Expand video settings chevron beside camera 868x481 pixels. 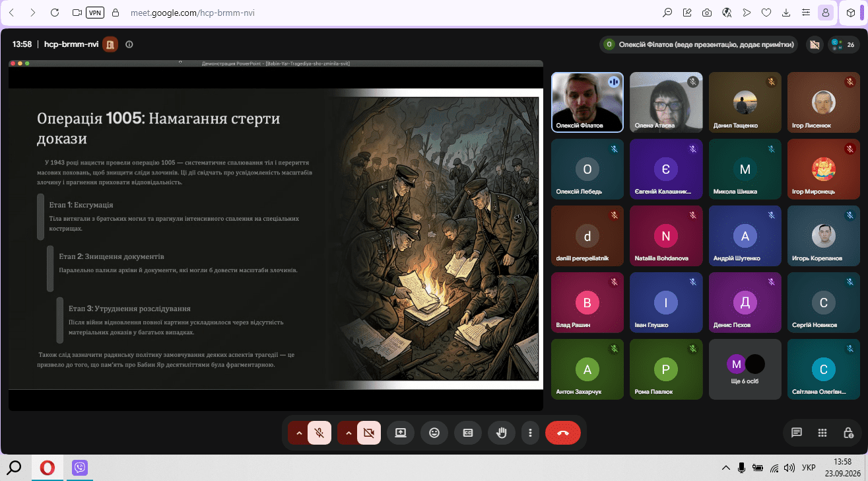click(x=348, y=433)
